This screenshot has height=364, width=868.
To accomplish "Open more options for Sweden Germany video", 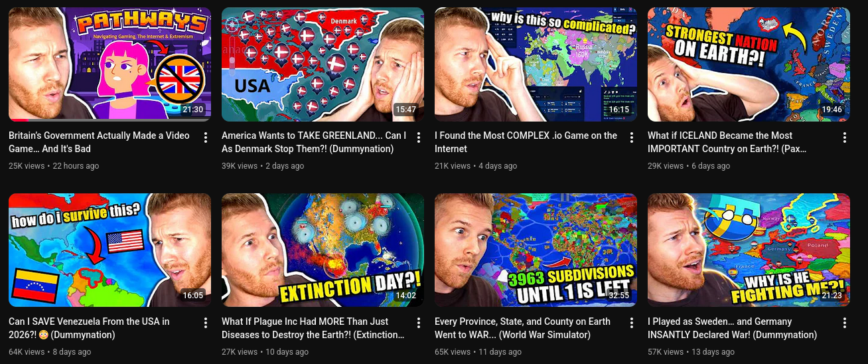I will [844, 323].
